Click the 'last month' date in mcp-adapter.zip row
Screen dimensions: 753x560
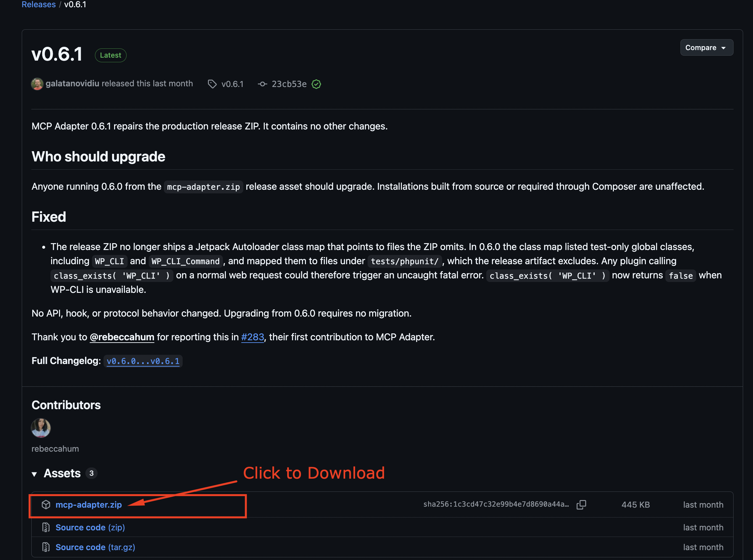point(703,505)
